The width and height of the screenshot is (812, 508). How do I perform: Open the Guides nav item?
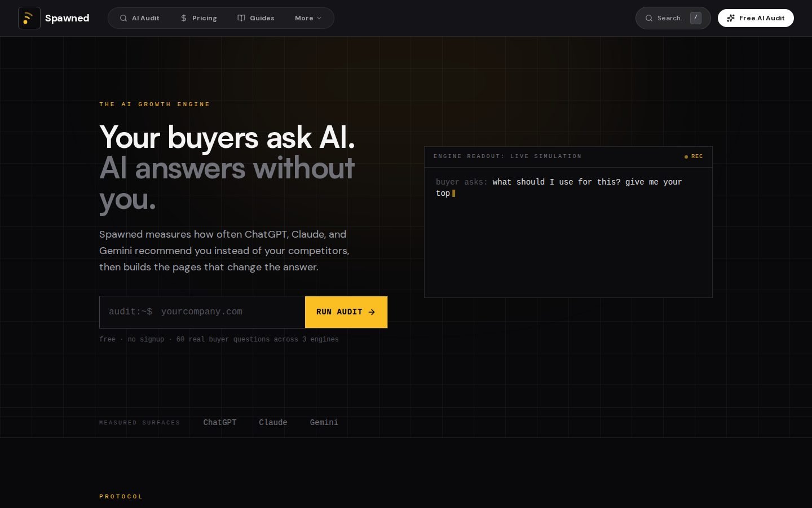(x=256, y=18)
